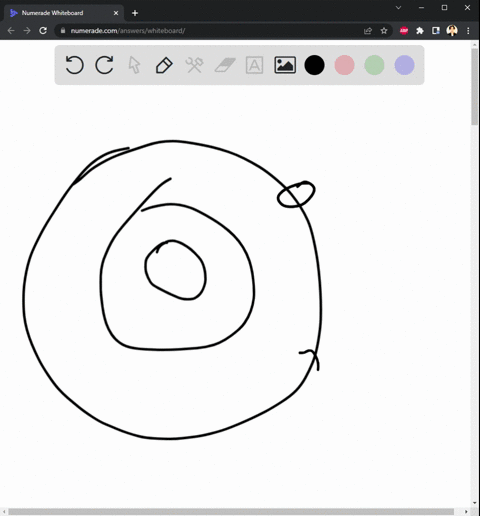Image resolution: width=480 pixels, height=516 pixels.
Task: Choose the eraser tool
Action: (225, 65)
